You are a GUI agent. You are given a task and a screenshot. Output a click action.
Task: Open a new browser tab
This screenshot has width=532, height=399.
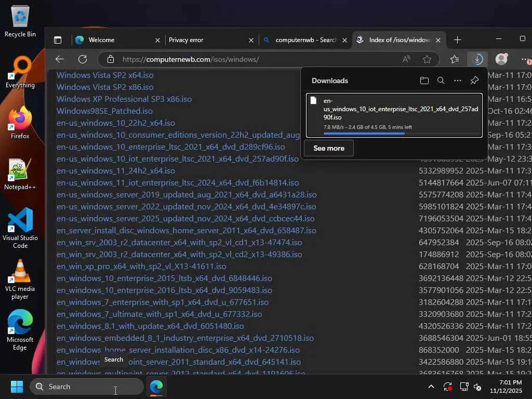[457, 40]
